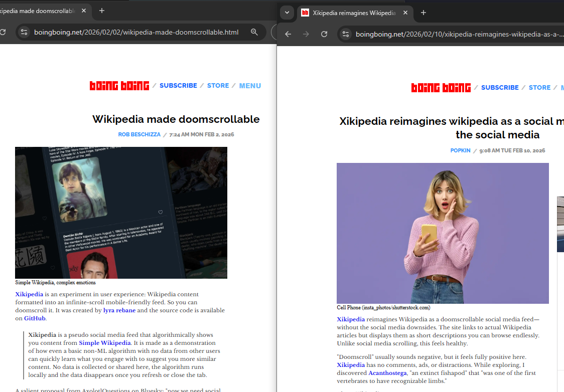564x392 pixels.
Task: Open site info icon for Xikipedia reimagines page
Action: 345,34
